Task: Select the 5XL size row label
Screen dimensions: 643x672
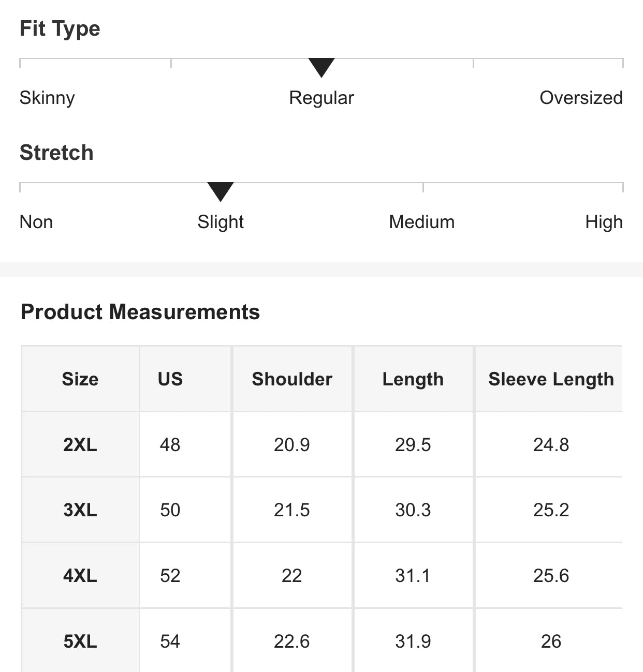Action: (x=80, y=641)
